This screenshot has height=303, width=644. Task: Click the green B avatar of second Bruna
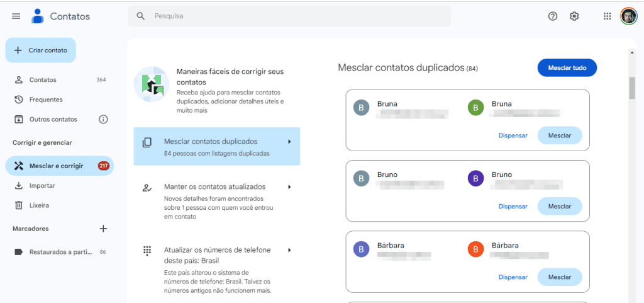[x=475, y=108]
